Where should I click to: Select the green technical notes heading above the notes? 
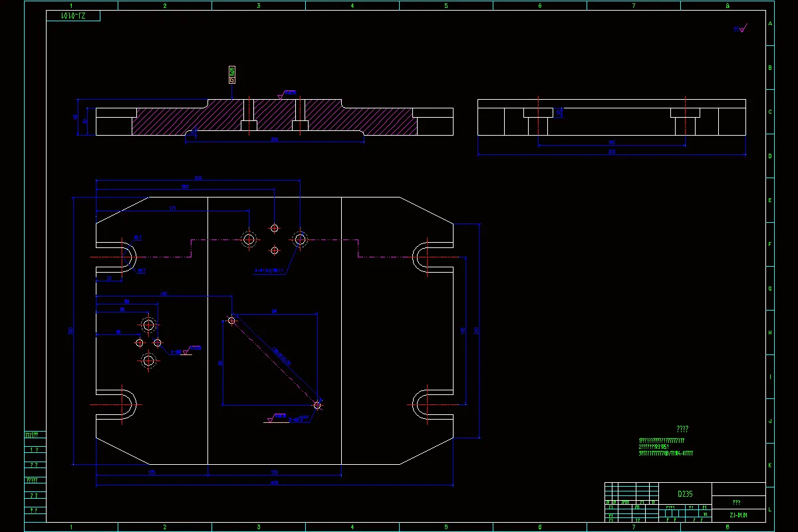(682, 430)
